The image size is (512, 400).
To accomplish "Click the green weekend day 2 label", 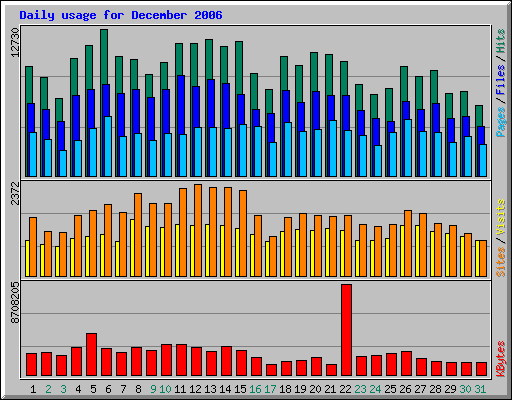I will (48, 389).
